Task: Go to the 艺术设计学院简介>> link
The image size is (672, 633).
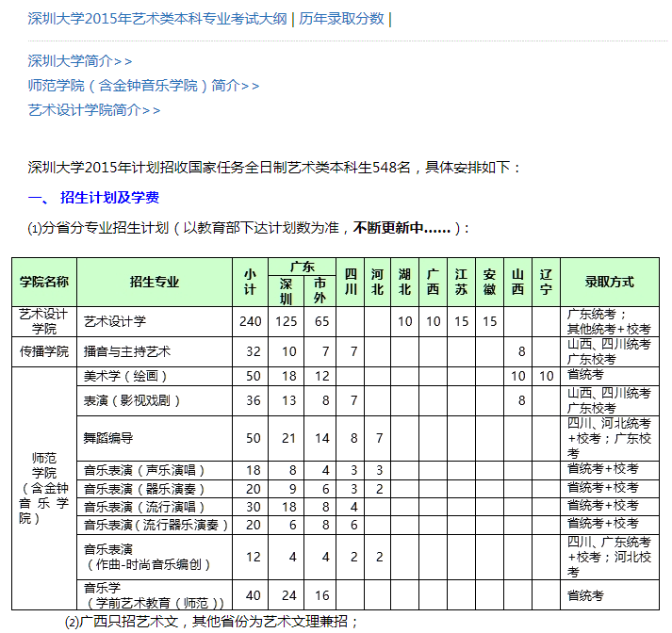Action: (94, 110)
